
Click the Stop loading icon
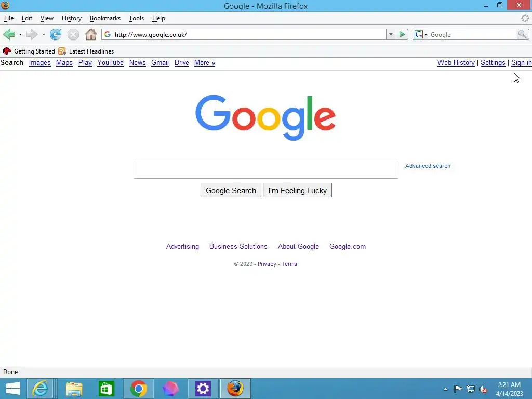click(73, 34)
